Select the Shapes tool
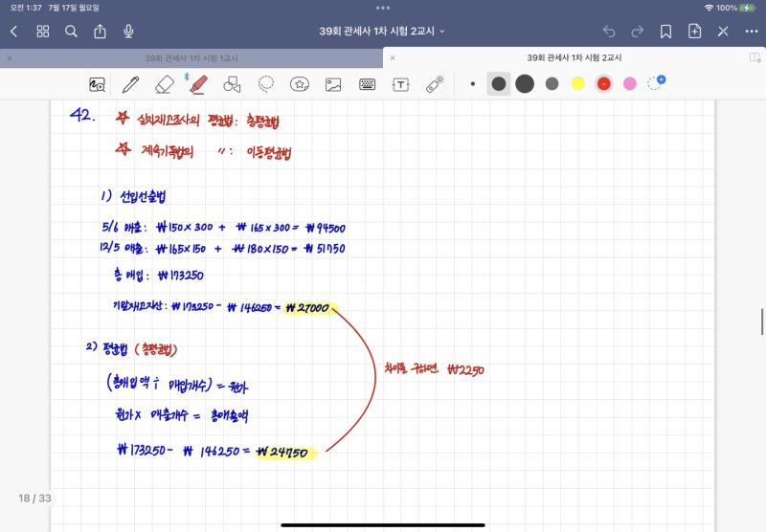 [232, 84]
